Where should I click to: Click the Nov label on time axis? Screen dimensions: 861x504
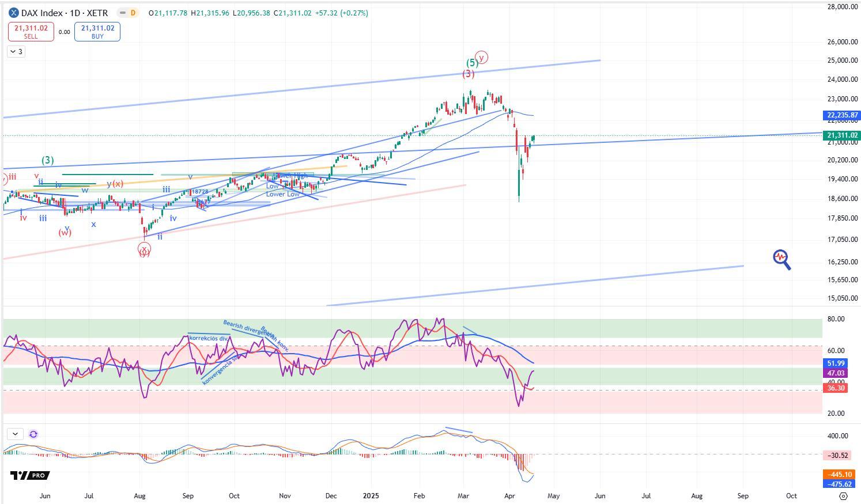pos(285,495)
